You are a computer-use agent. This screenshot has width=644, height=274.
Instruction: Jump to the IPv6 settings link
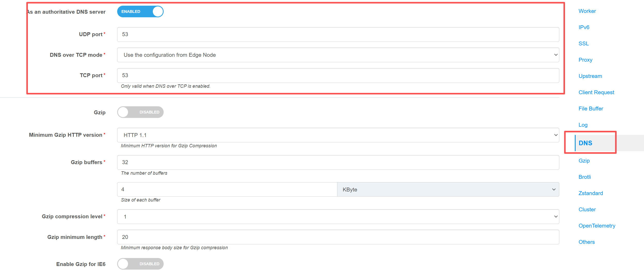pyautogui.click(x=584, y=27)
